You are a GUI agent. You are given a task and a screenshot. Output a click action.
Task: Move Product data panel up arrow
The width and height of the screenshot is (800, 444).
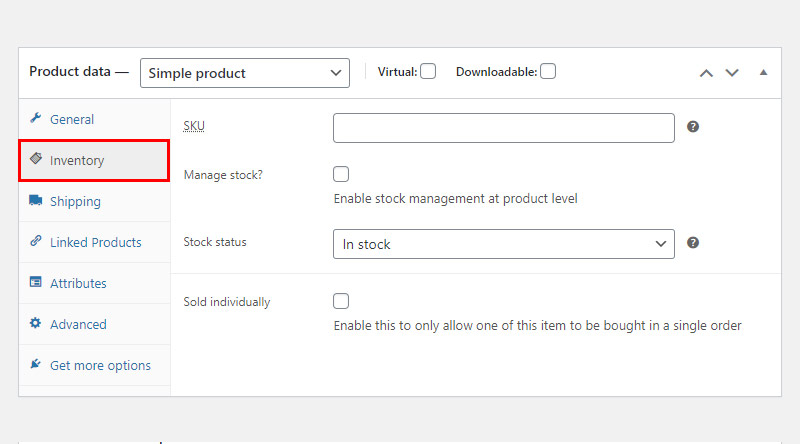[x=706, y=73]
